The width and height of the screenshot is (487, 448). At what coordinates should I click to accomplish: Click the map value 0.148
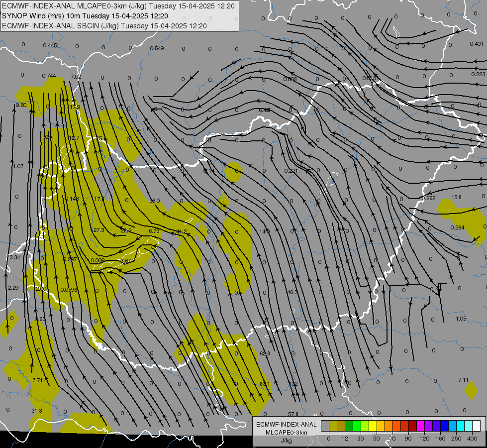click(72, 198)
